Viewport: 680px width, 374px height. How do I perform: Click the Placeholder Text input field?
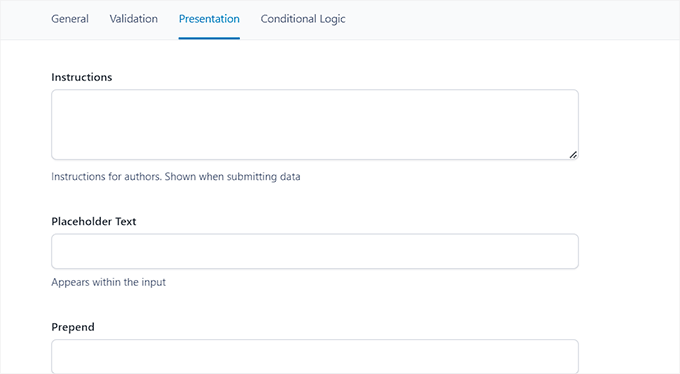(315, 251)
